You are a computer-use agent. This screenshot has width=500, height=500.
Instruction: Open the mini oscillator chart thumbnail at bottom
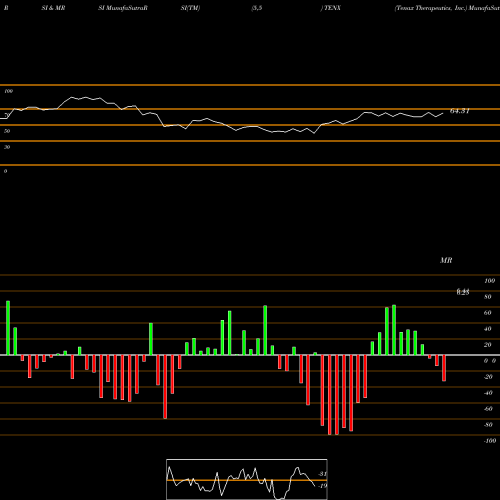pyautogui.click(x=247, y=479)
